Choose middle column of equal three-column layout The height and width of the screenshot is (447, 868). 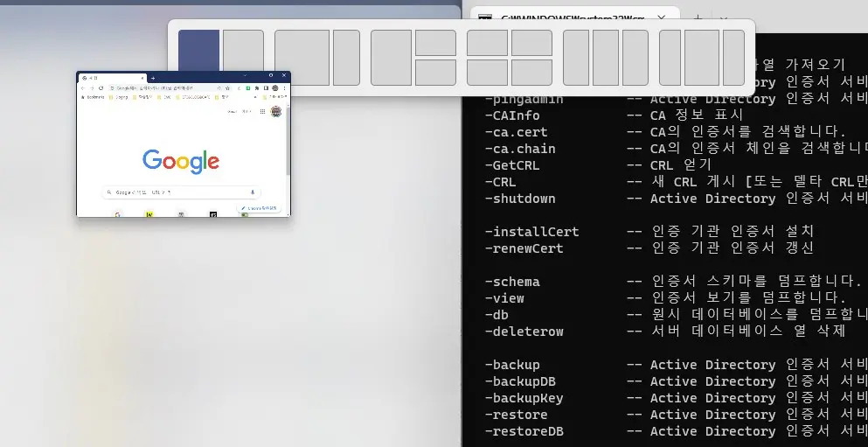pyautogui.click(x=606, y=58)
